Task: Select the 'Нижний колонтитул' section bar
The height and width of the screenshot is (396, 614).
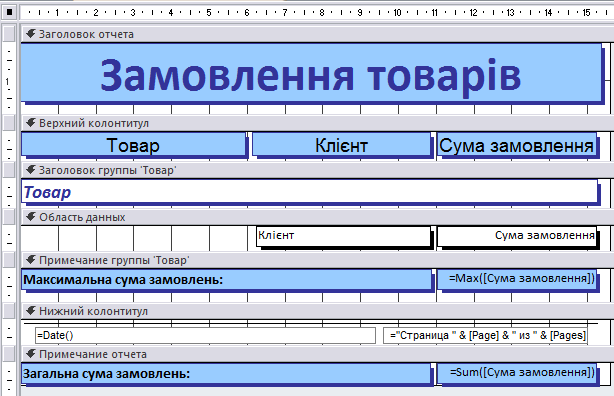Action: point(317,311)
